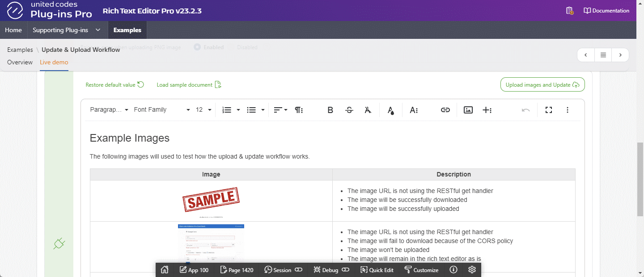644x277 pixels.
Task: Click Examples in the breadcrumb
Action: coord(20,50)
